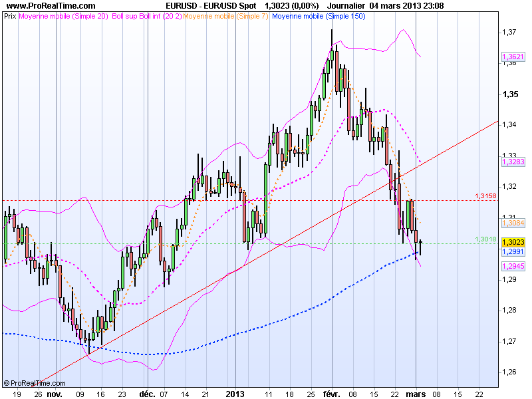Click the 'Journalier' timeframe label
The width and height of the screenshot is (532, 399).
click(x=346, y=6)
